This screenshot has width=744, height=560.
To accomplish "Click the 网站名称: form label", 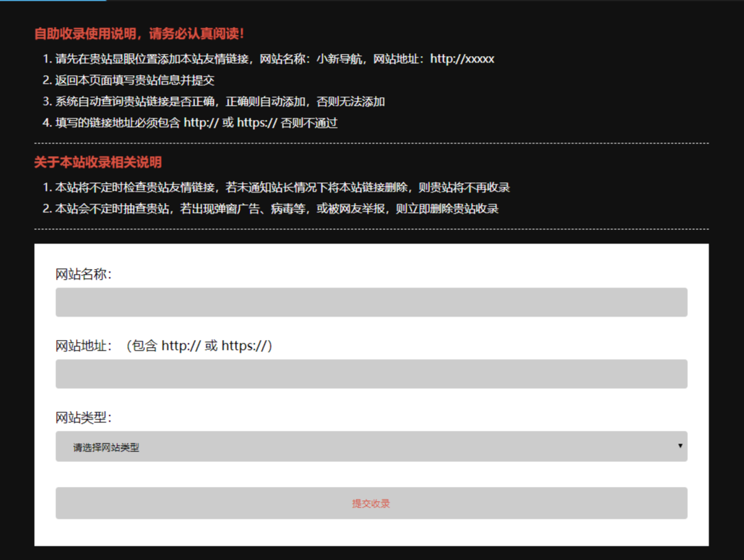I will [84, 275].
